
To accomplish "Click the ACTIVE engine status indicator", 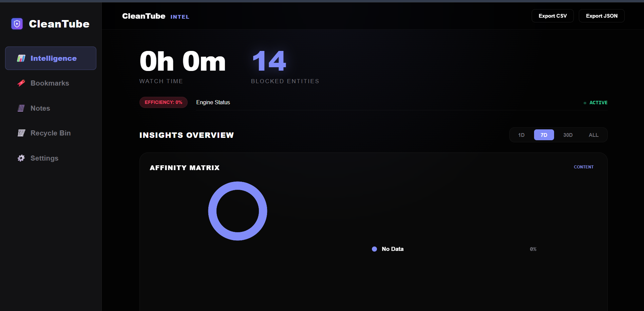I will point(595,103).
